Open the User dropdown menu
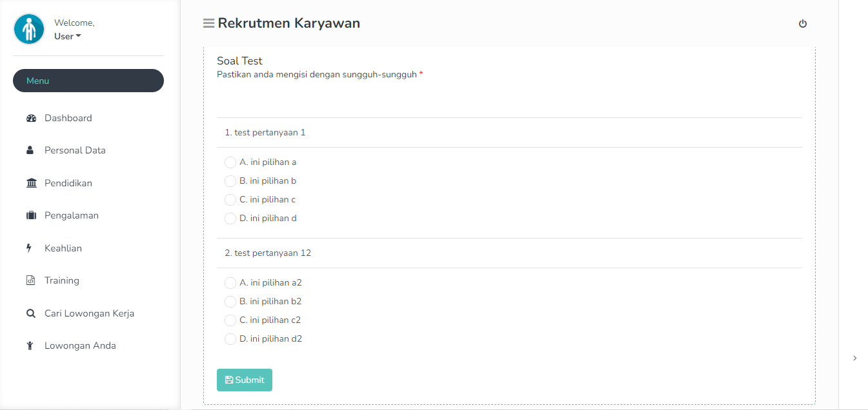 (67, 37)
